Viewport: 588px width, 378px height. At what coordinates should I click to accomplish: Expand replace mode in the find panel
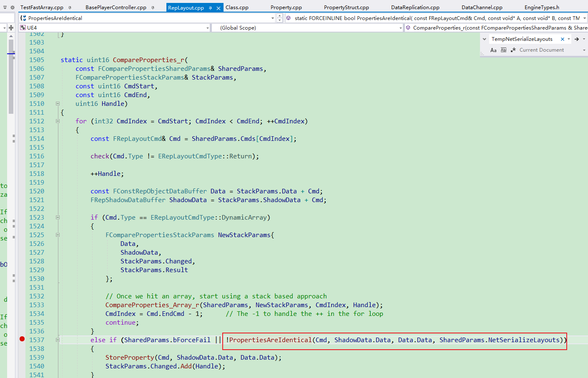[x=484, y=39]
